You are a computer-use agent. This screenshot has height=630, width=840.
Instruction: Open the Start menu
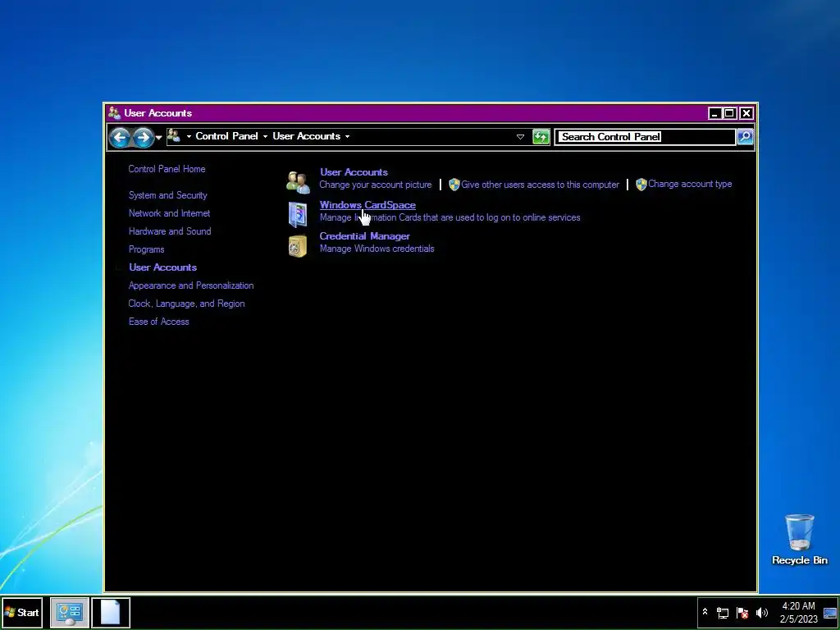(22, 612)
